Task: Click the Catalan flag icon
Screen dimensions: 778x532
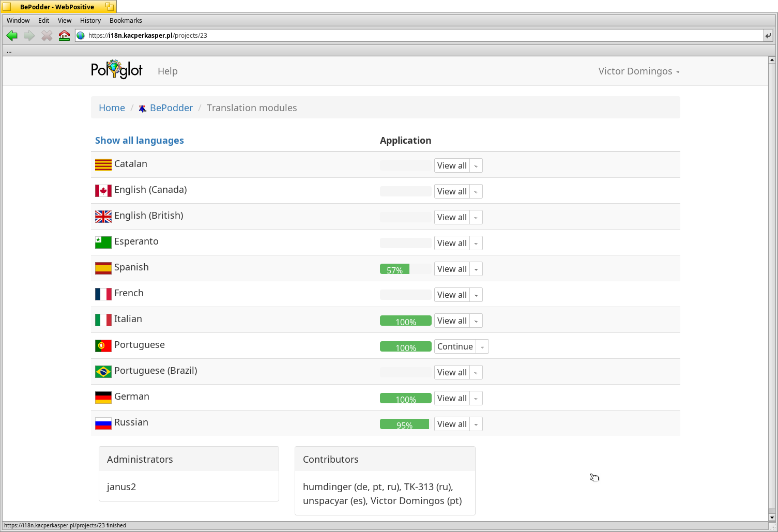Action: point(103,165)
